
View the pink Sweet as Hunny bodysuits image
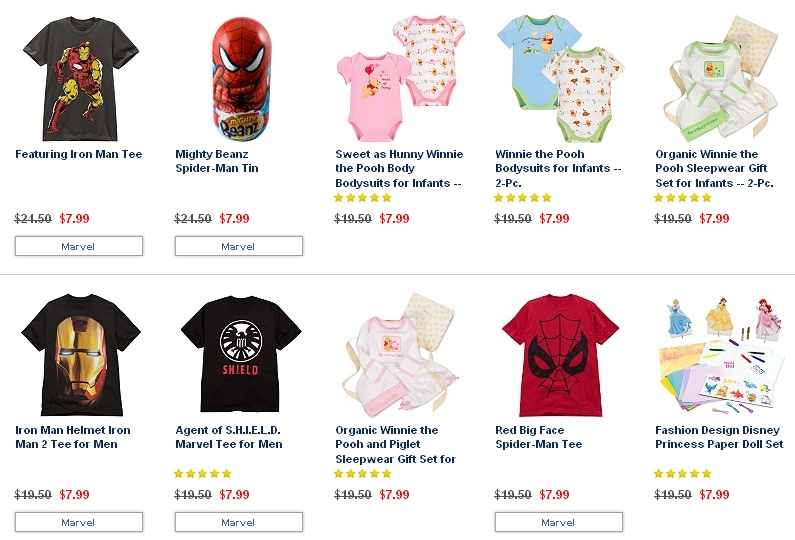397,78
